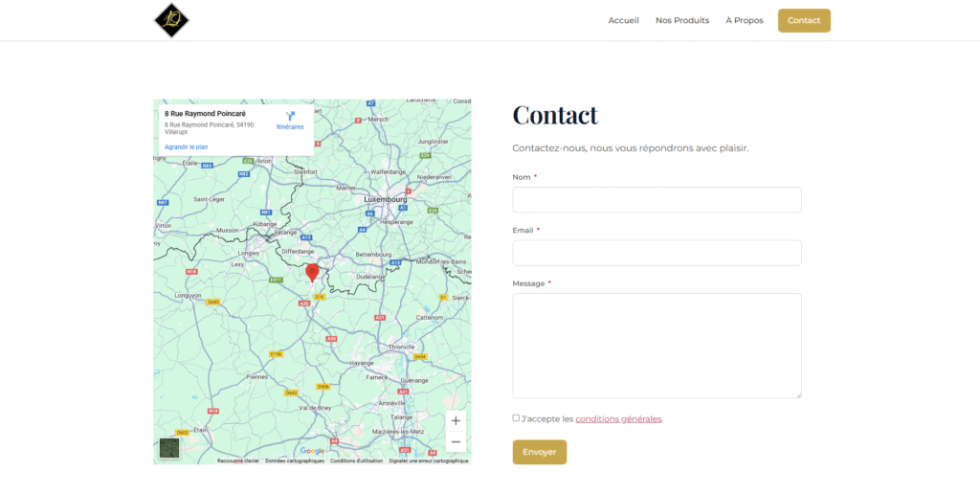Open the conditions générales link
Image resolution: width=980 pixels, height=494 pixels.
pos(618,419)
